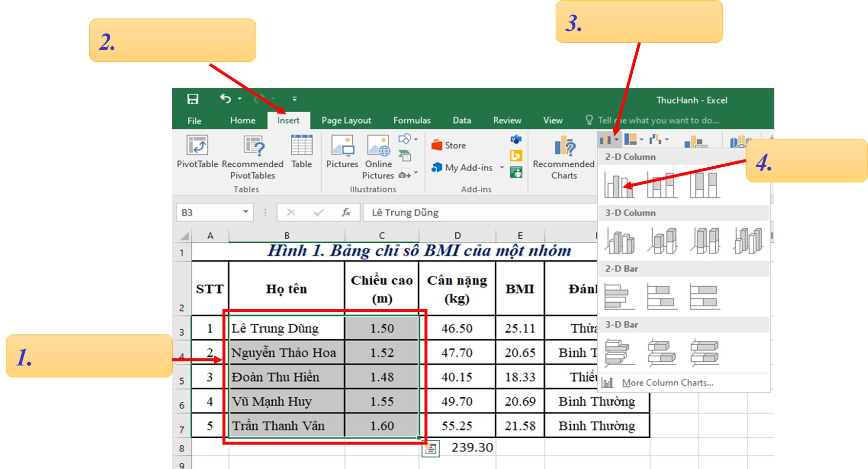
Task: Click cell containing 55.25
Action: [457, 426]
